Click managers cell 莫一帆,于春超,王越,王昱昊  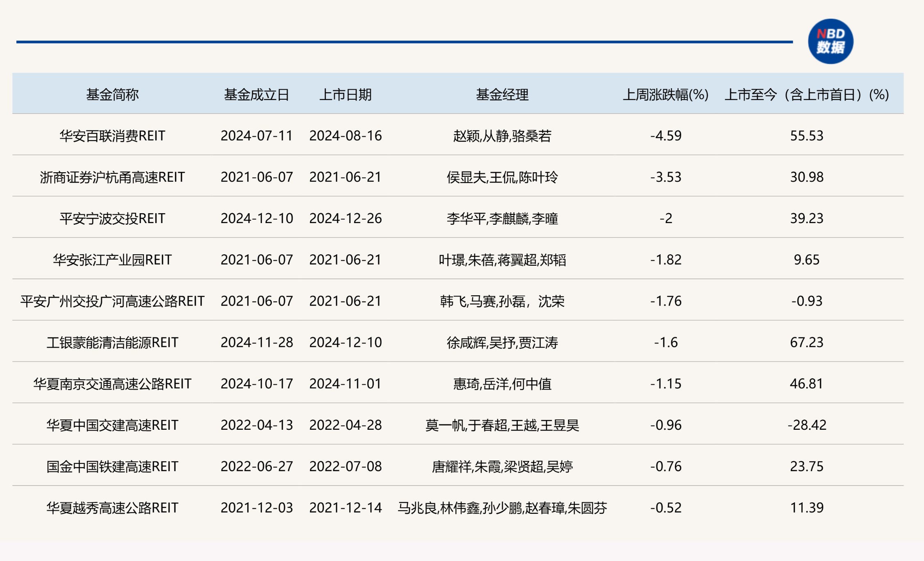[502, 425]
